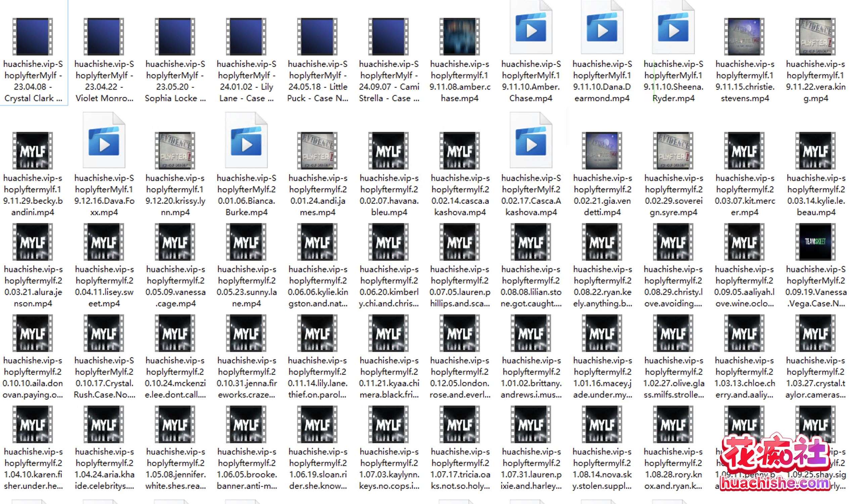Click the 19.11.08.amber.chase.mp4 blue blurry thumbnail

click(459, 36)
